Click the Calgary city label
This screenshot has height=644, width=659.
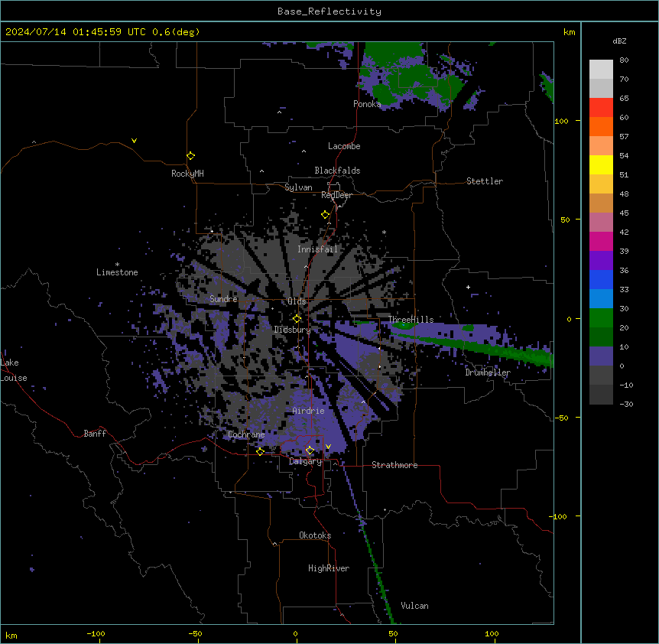click(x=305, y=461)
